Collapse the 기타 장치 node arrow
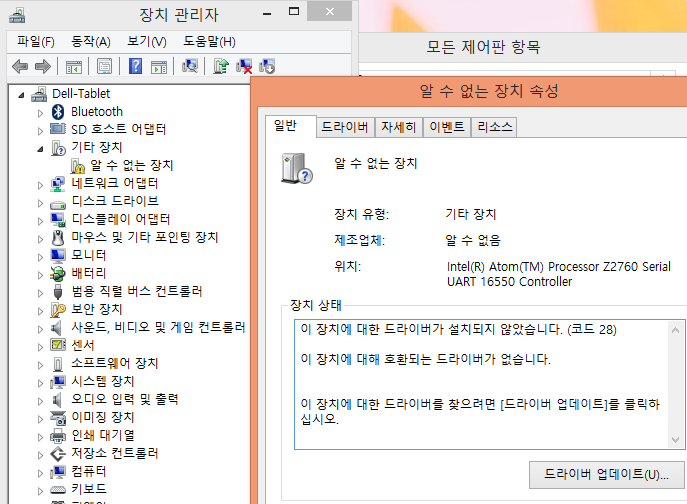 coord(40,149)
